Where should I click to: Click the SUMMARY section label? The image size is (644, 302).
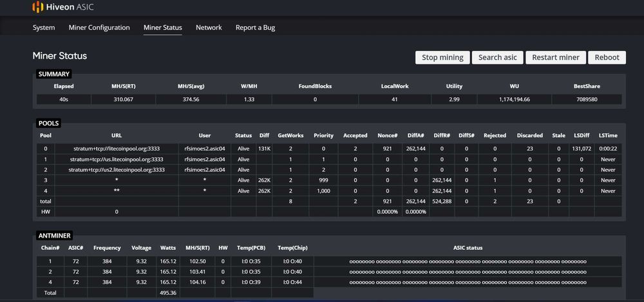coord(54,74)
